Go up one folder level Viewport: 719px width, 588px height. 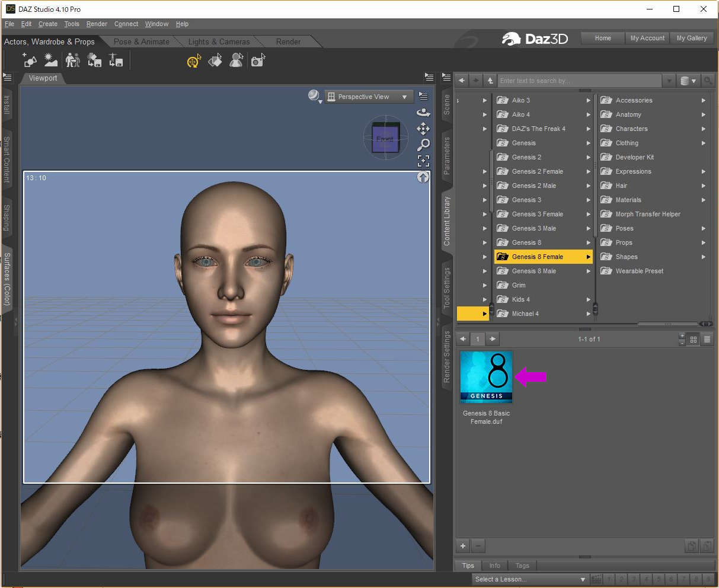coord(490,81)
